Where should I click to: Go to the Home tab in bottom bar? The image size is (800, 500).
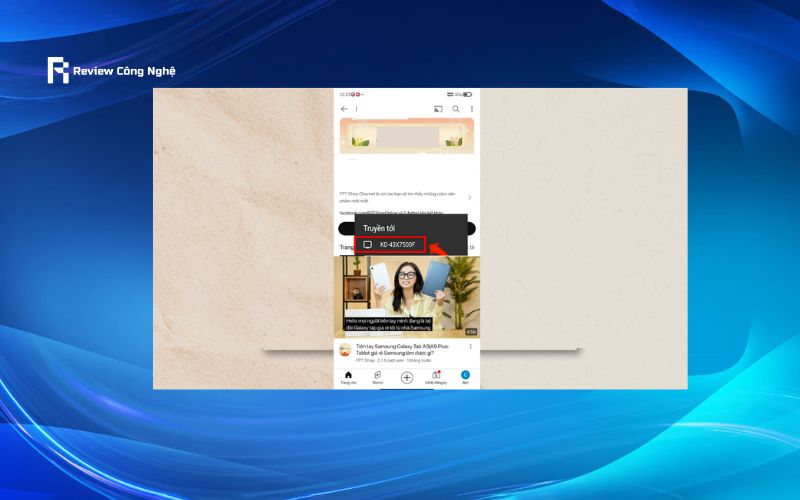pyautogui.click(x=348, y=378)
